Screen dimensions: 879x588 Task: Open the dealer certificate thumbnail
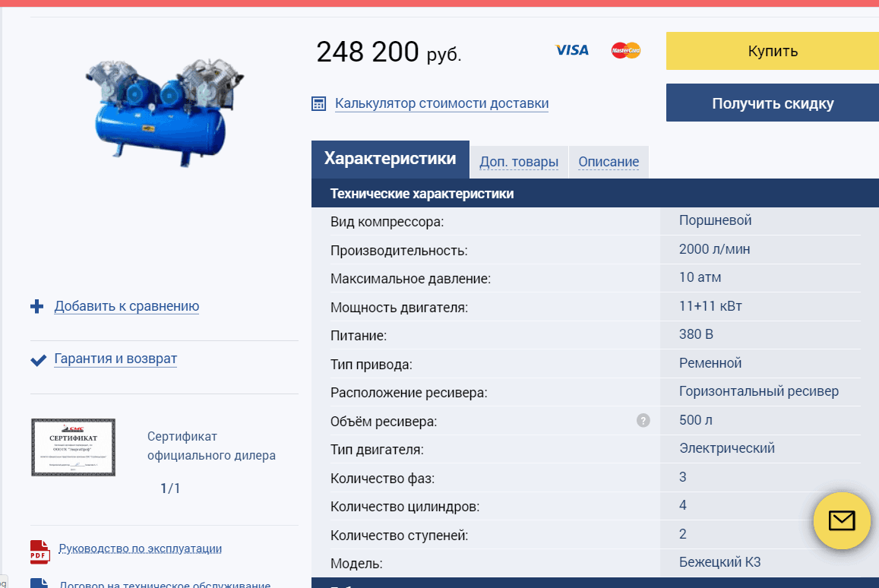click(x=74, y=447)
